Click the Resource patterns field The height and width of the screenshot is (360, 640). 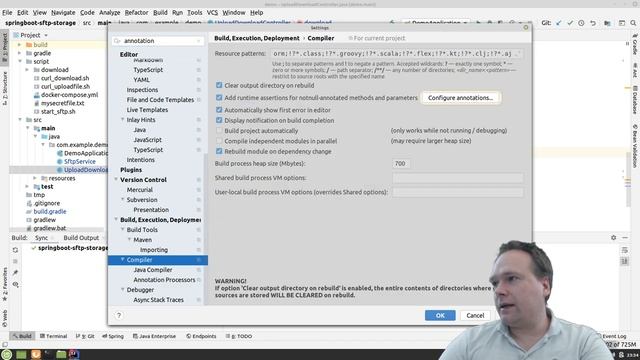[396, 53]
